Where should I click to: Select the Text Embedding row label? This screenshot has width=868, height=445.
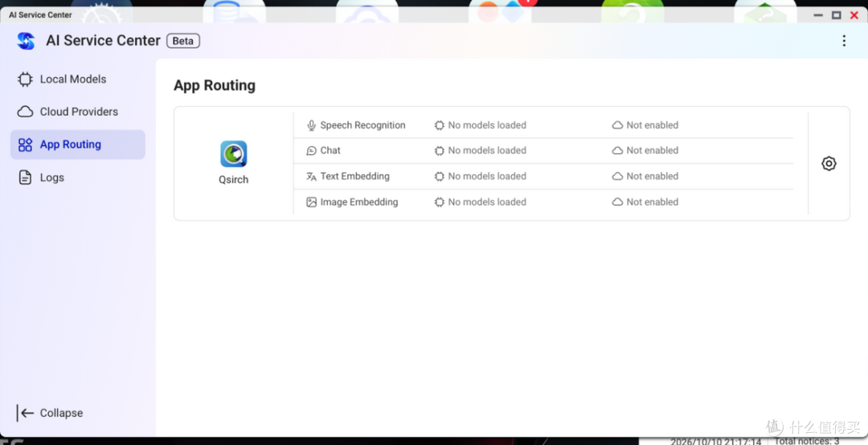(355, 176)
